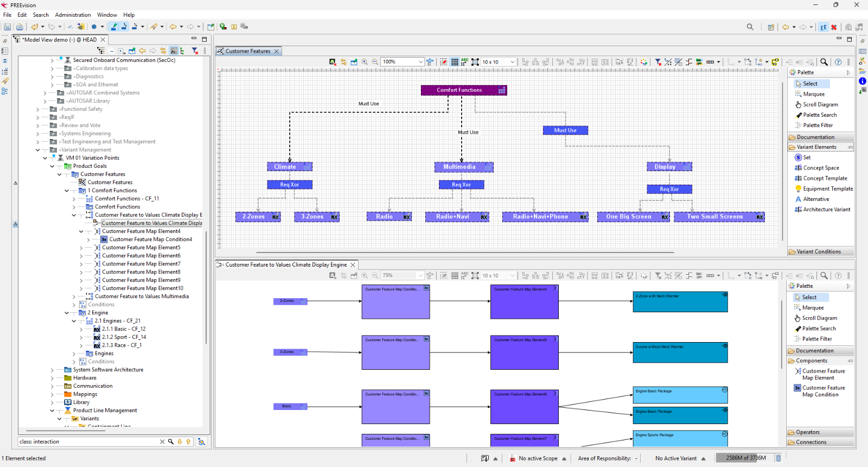Image resolution: width=868 pixels, height=467 pixels.
Task: Expand Customer Feature Map Element7 node
Action: [x=81, y=264]
